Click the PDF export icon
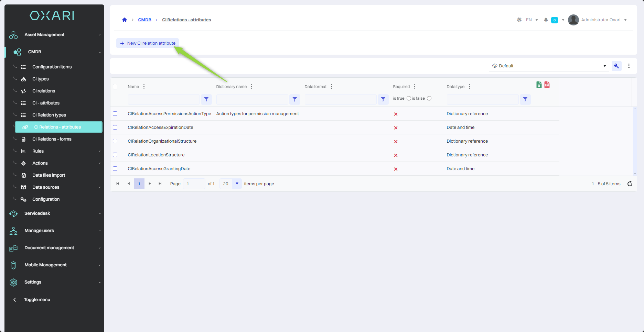Viewport: 644px width, 332px height. click(x=547, y=85)
